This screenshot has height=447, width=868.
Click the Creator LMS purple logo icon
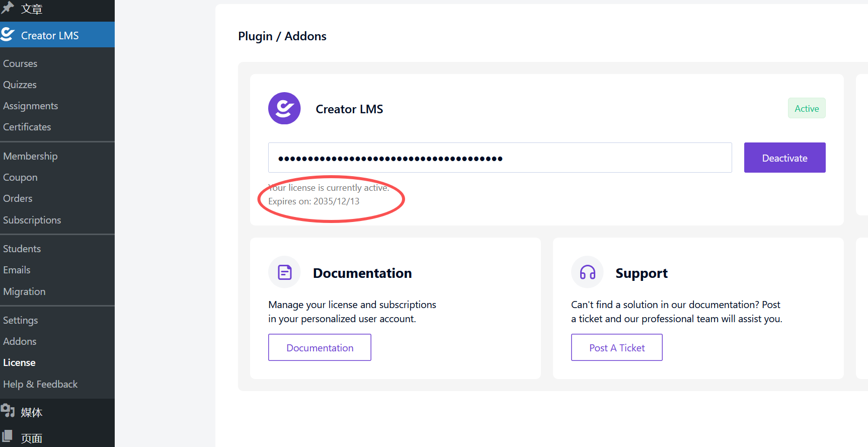click(284, 108)
